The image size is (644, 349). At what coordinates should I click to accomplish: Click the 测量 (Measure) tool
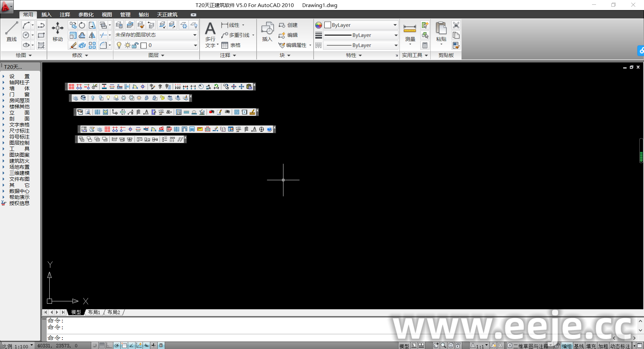pos(410,33)
